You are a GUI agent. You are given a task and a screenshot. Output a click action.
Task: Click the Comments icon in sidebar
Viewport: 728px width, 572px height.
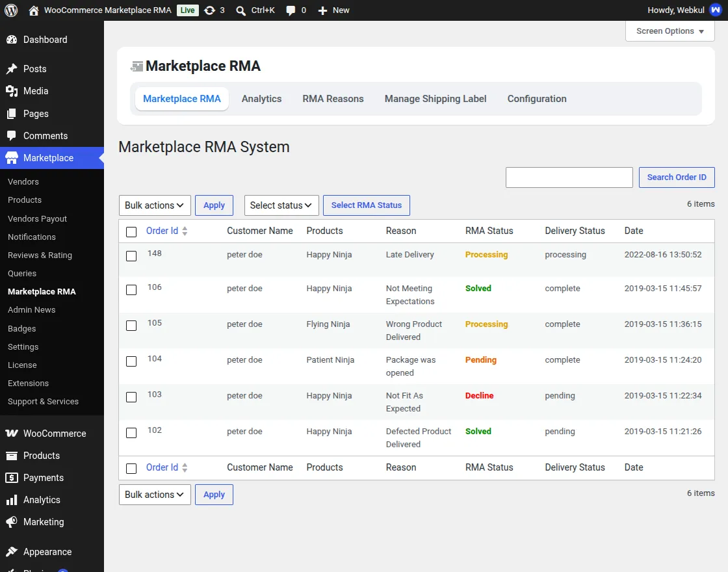point(12,136)
